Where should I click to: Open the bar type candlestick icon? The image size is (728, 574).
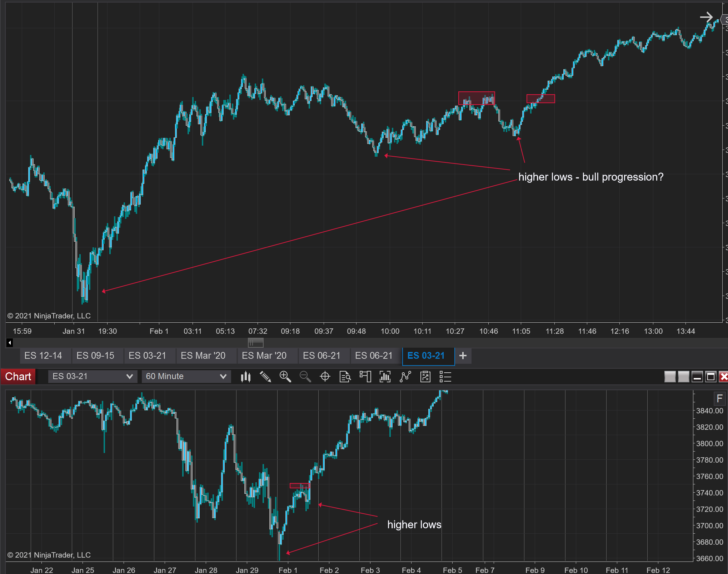click(x=245, y=377)
